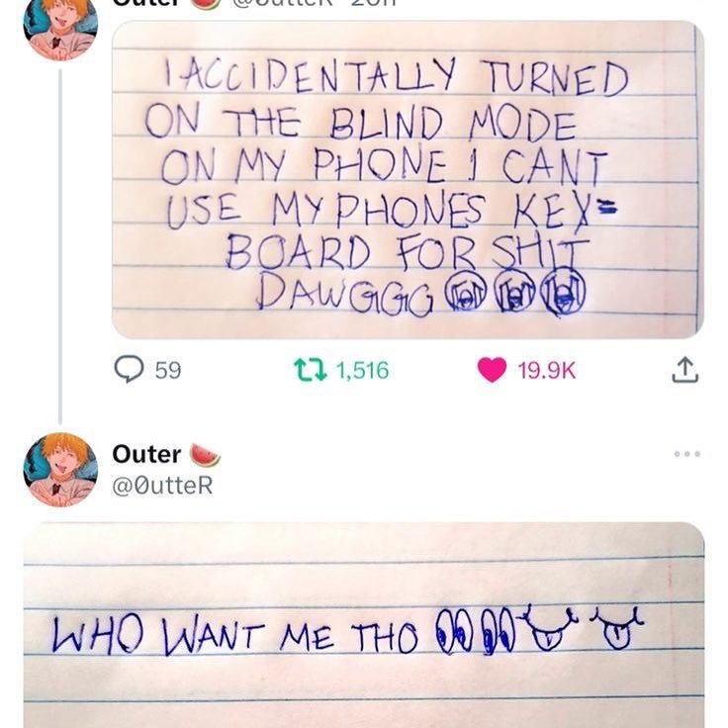728x728 pixels.
Task: Open the WHO WANT ME THO note image
Action: pos(364,625)
